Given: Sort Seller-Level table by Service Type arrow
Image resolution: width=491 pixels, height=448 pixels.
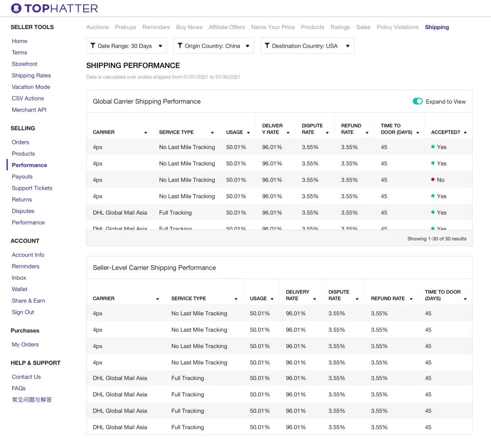Looking at the screenshot, I should 236,299.
